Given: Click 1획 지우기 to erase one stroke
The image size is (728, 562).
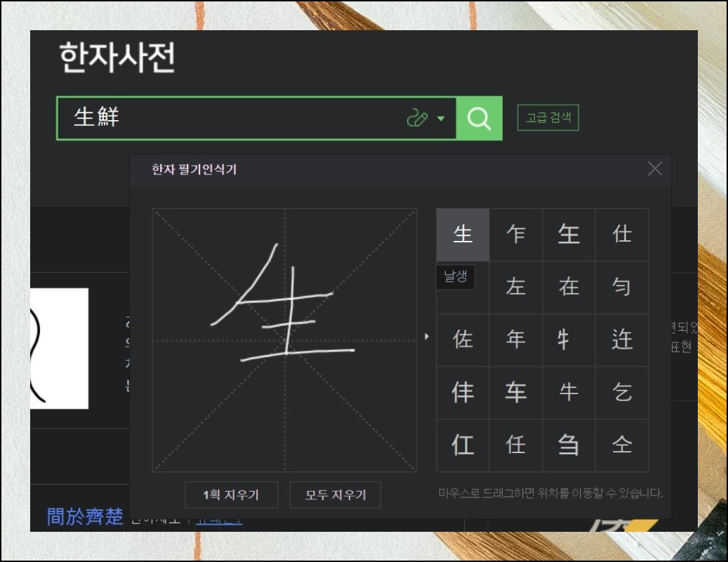Looking at the screenshot, I should [231, 495].
